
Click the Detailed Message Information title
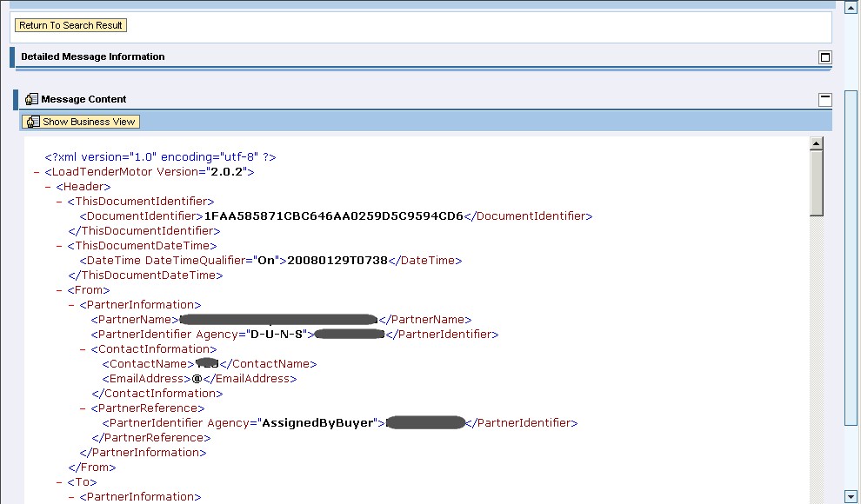(93, 56)
